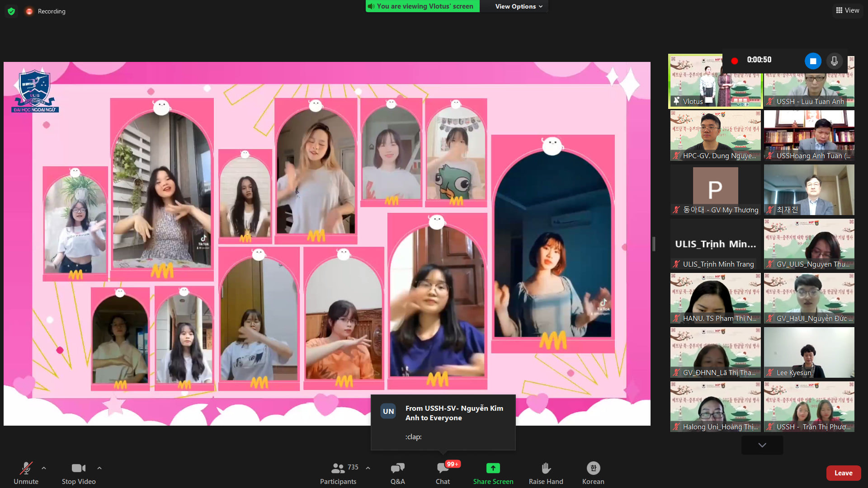Image resolution: width=868 pixels, height=488 pixels.
Task: Expand audio options arrow beside Unmute
Action: [44, 468]
